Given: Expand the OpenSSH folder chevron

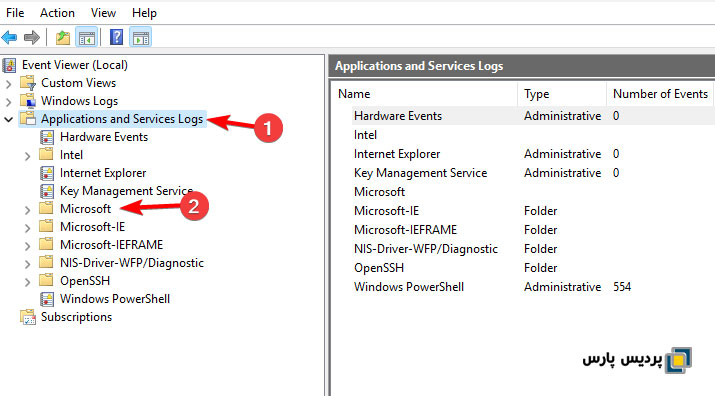Looking at the screenshot, I should (x=27, y=282).
